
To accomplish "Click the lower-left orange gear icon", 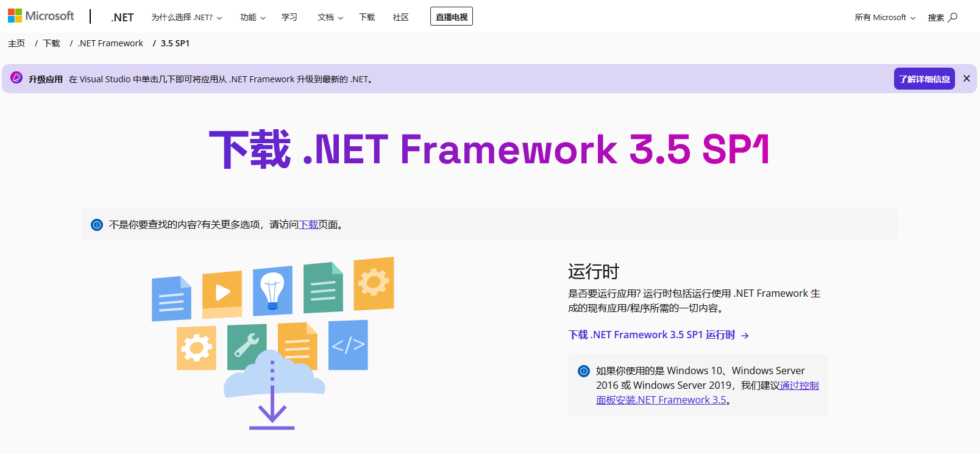I will 196,348.
